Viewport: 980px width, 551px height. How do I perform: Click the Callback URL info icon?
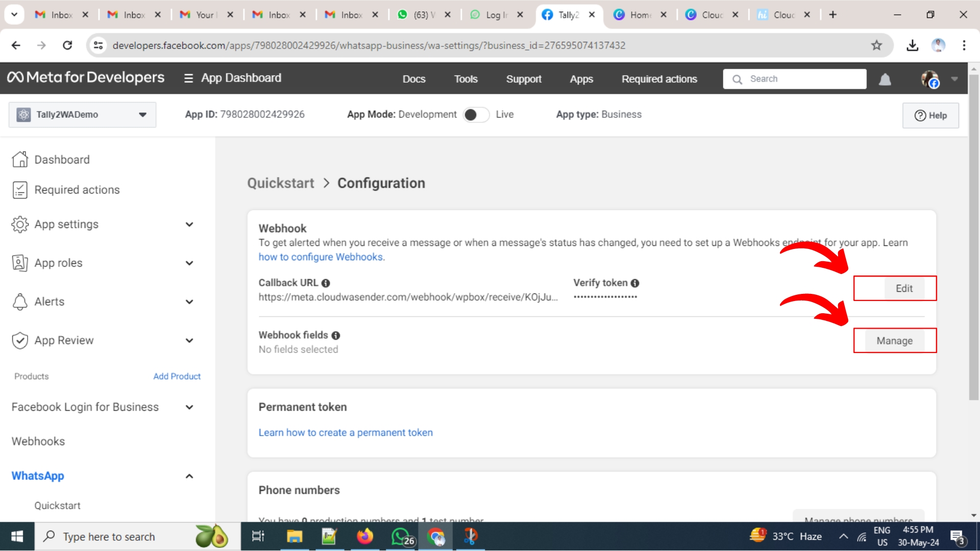click(326, 283)
